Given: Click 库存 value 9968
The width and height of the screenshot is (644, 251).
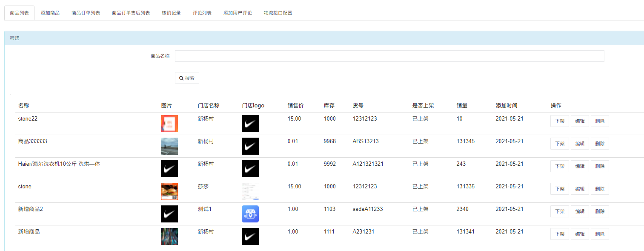Looking at the screenshot, I should click(330, 141).
